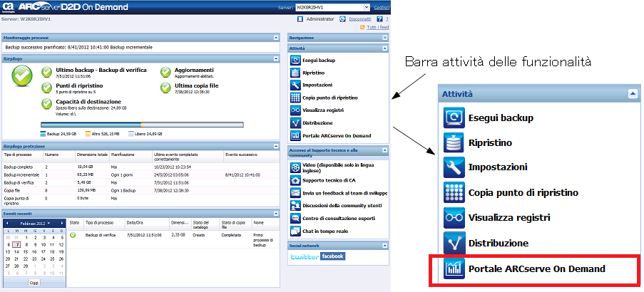644x292 pixels.
Task: Click the Libero legend swatch
Action: (x=131, y=134)
